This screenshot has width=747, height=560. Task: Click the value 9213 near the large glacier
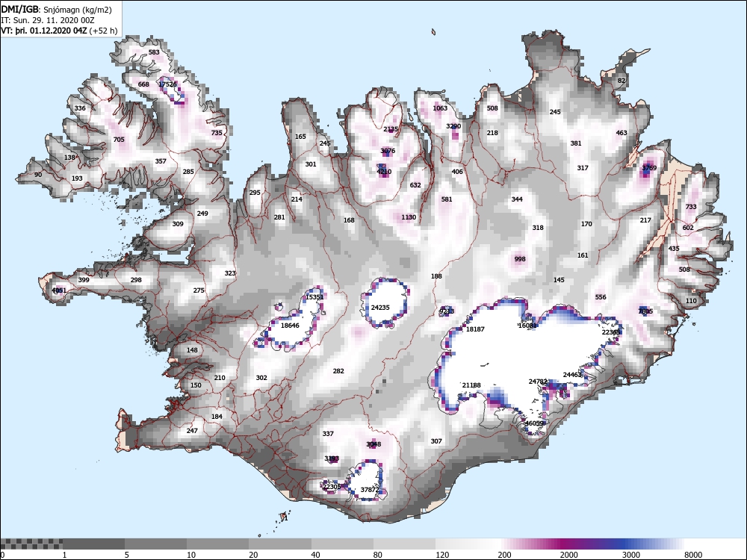(x=447, y=311)
